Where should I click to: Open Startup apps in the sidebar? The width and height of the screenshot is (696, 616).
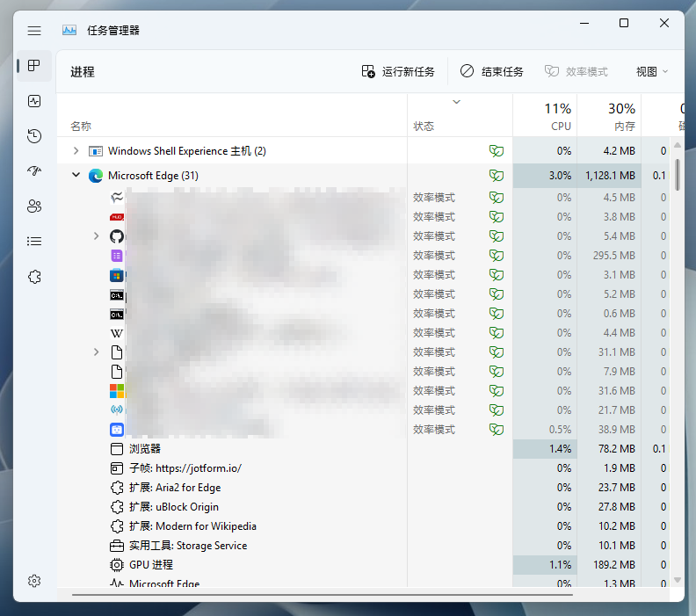(x=34, y=170)
